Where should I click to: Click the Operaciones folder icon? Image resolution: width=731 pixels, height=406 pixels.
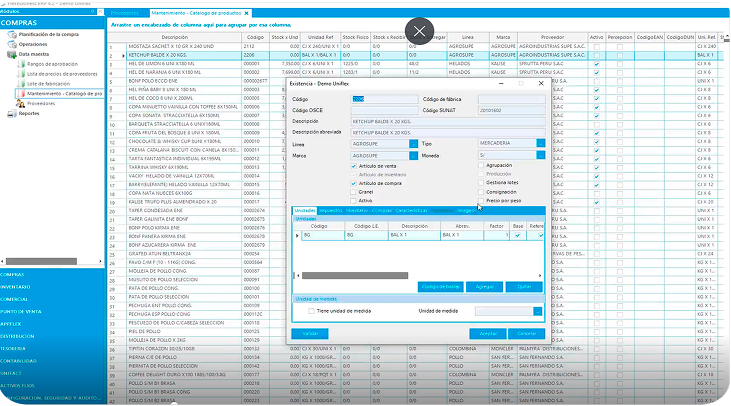tap(12, 45)
